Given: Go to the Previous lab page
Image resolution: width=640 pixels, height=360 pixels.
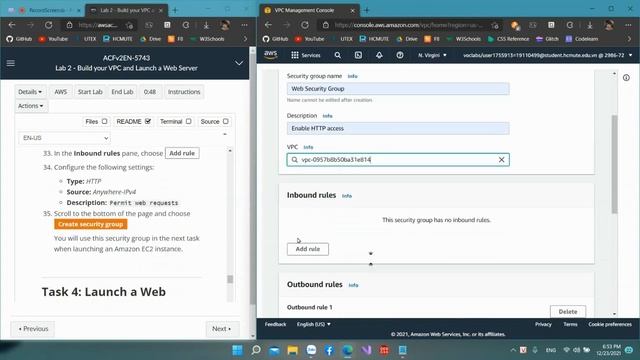Looking at the screenshot, I should click(x=33, y=329).
